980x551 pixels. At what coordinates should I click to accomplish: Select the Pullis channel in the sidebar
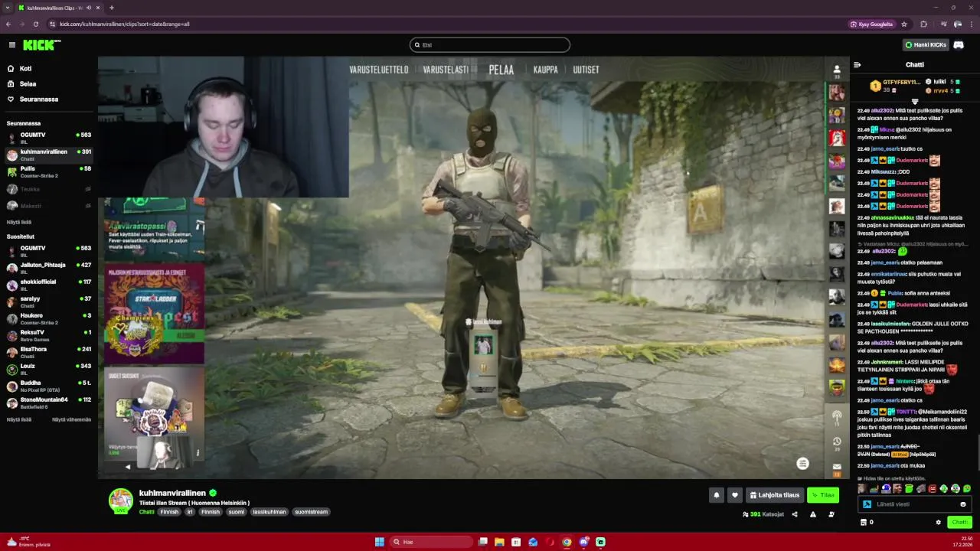(x=48, y=171)
